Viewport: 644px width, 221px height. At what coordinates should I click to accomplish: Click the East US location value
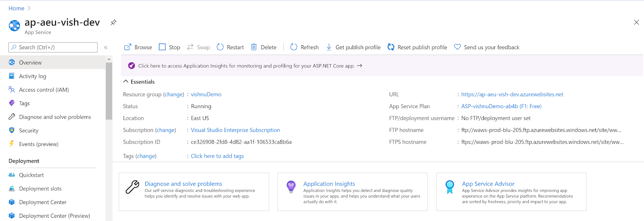coord(200,118)
